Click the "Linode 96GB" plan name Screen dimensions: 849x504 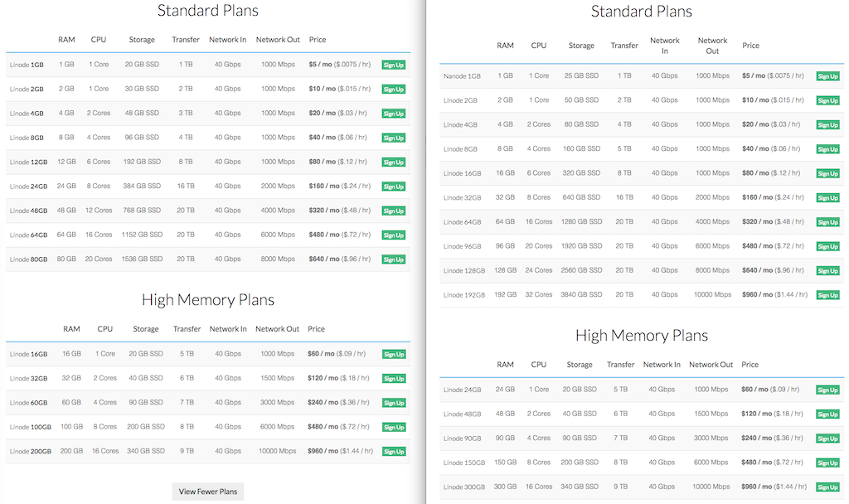point(462,246)
